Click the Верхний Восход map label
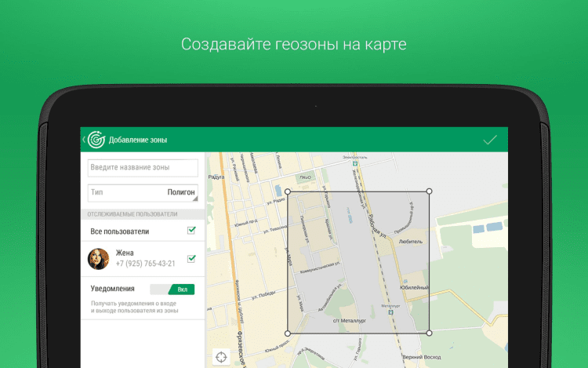The width and height of the screenshot is (588, 368). (422, 357)
